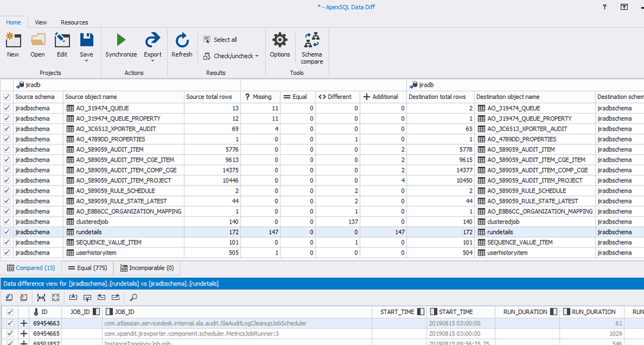Launch Schema compare tool
The height and width of the screenshot is (345, 644).
coord(312,48)
